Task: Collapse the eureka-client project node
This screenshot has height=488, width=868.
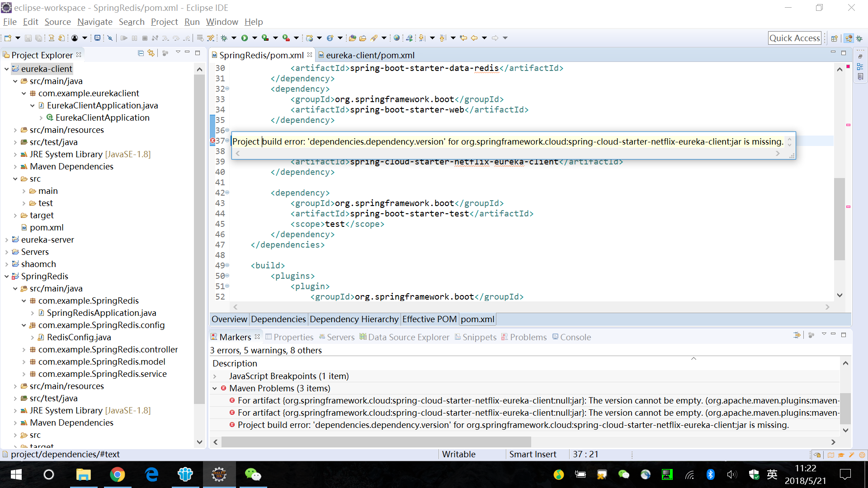Action: coord(6,69)
